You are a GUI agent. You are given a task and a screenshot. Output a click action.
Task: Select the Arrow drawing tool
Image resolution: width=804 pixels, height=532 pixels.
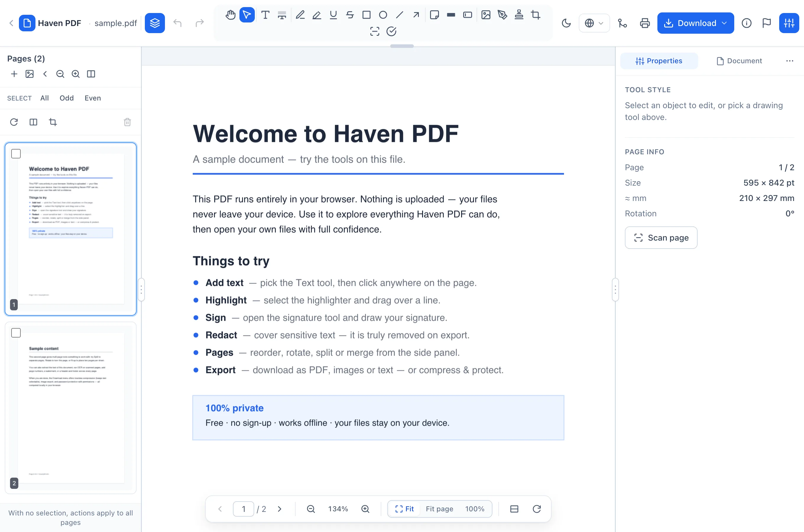(x=416, y=15)
